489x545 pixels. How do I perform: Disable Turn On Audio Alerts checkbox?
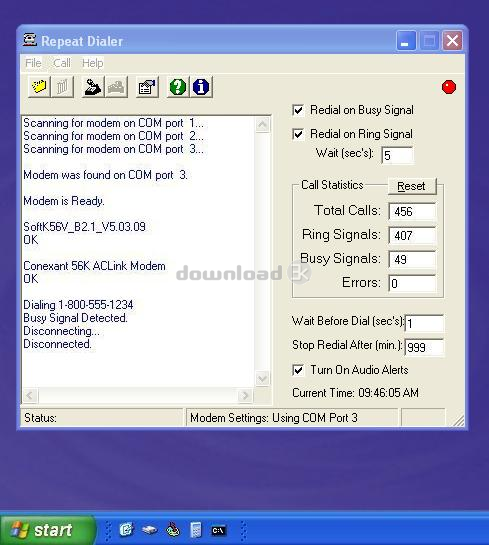pyautogui.click(x=298, y=370)
